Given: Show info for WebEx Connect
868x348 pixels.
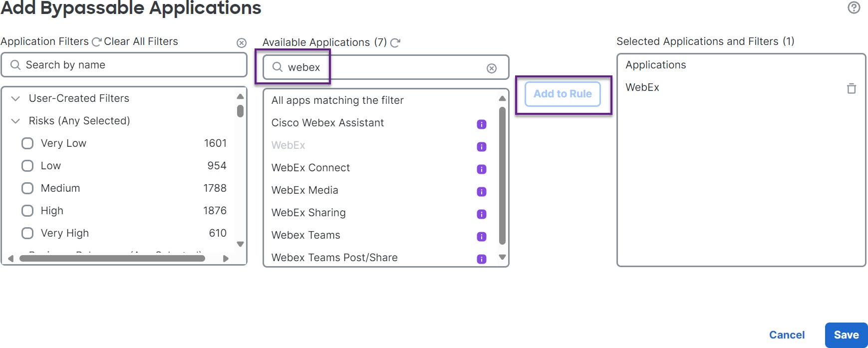Looking at the screenshot, I should 482,169.
